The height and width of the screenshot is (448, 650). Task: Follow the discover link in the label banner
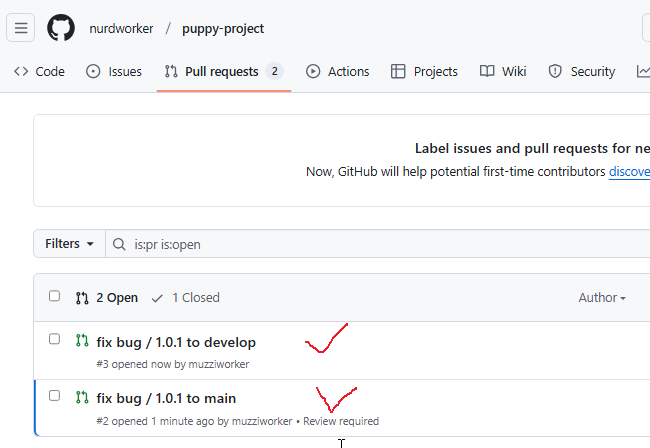pos(629,172)
